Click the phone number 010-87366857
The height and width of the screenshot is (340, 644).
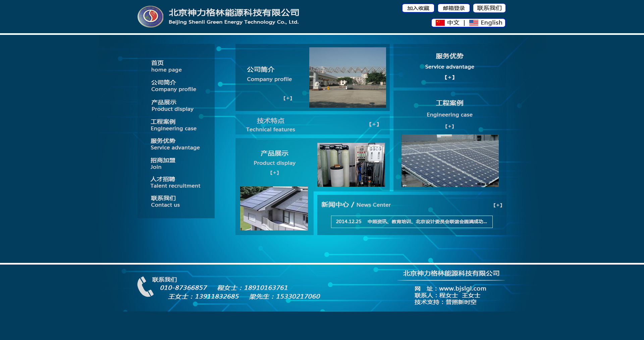pos(183,288)
